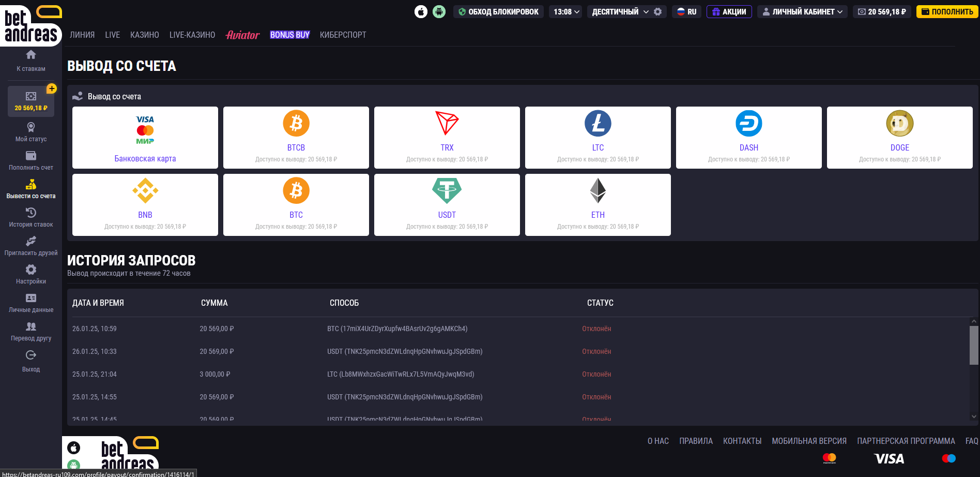Click the iOS app icon in footer
980x477 pixels.
pos(74,448)
